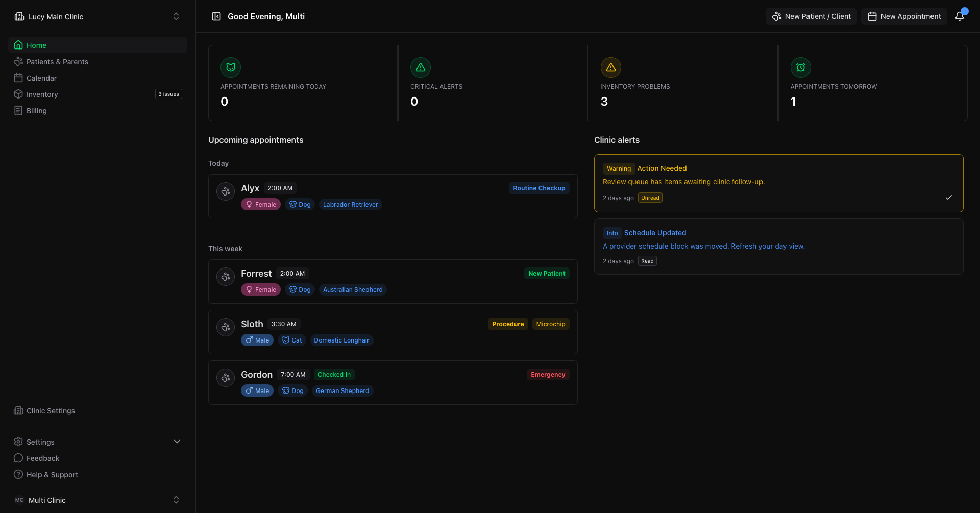Click Gordon's paw avatar icon

tap(226, 378)
